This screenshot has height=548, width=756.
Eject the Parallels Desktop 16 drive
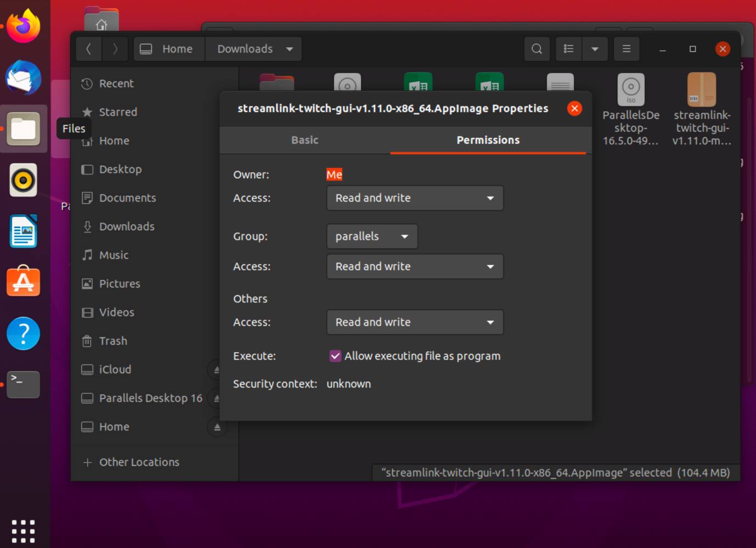tap(218, 398)
